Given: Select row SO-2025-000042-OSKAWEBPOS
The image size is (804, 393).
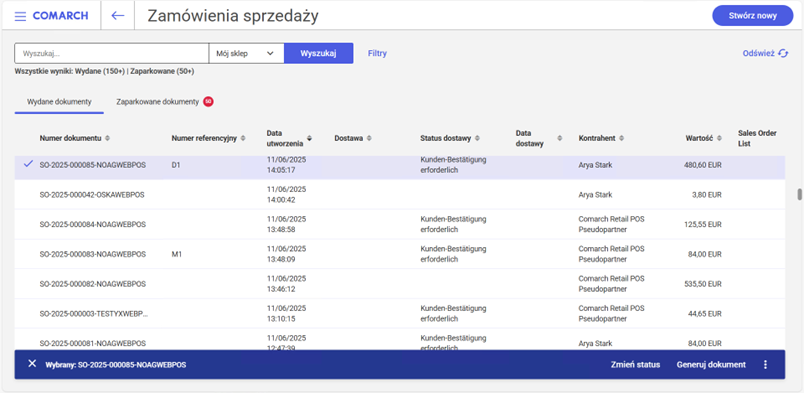Looking at the screenshot, I should click(399, 195).
